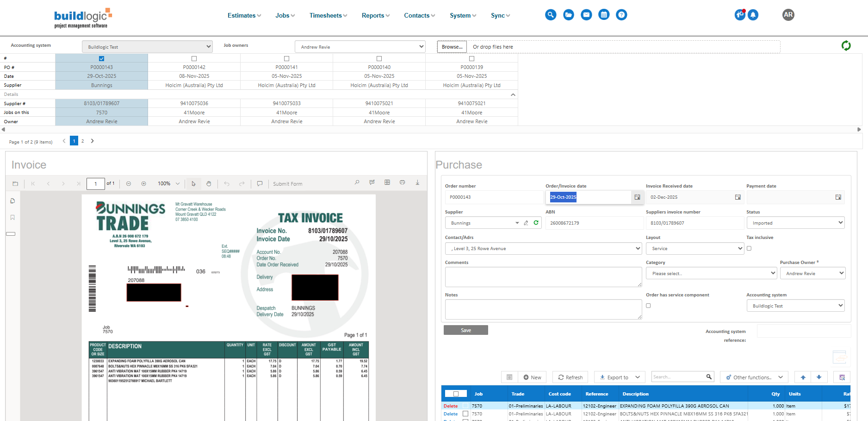Tick the checkbox above PO000142
This screenshot has width=868, height=421.
pos(194,58)
